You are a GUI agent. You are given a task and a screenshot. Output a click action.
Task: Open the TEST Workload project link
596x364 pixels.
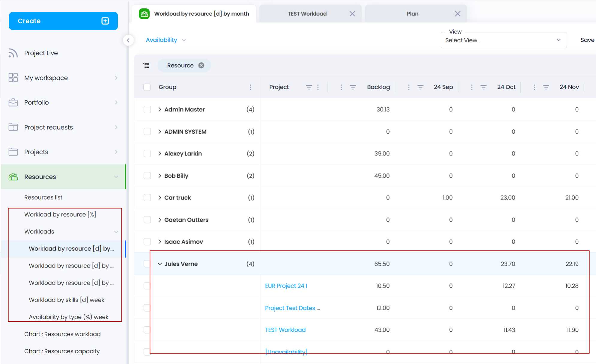tap(285, 330)
